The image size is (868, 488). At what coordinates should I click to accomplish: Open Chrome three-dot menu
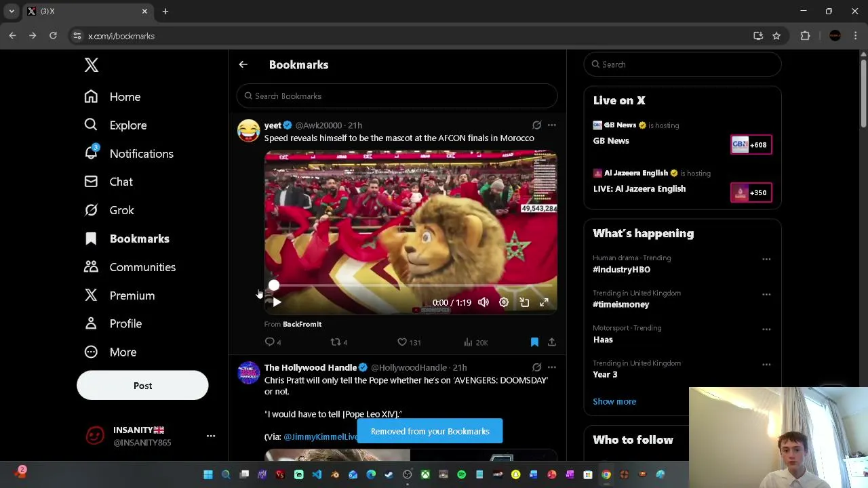[856, 36]
